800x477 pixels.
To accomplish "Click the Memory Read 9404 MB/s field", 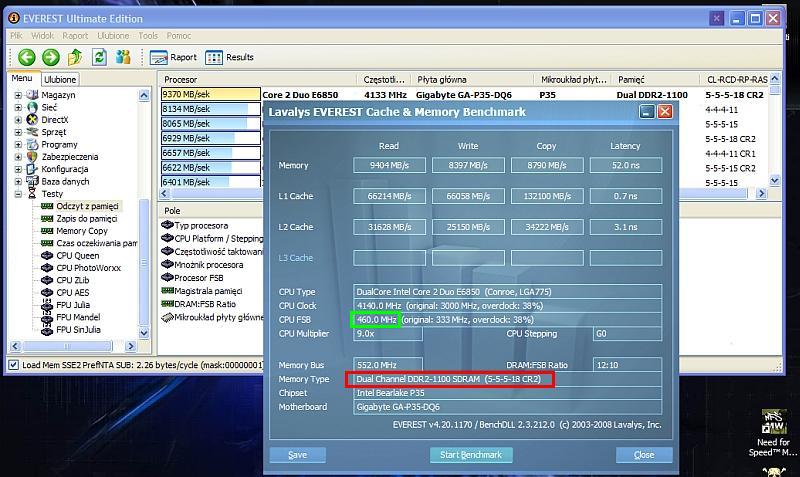I will pos(389,165).
